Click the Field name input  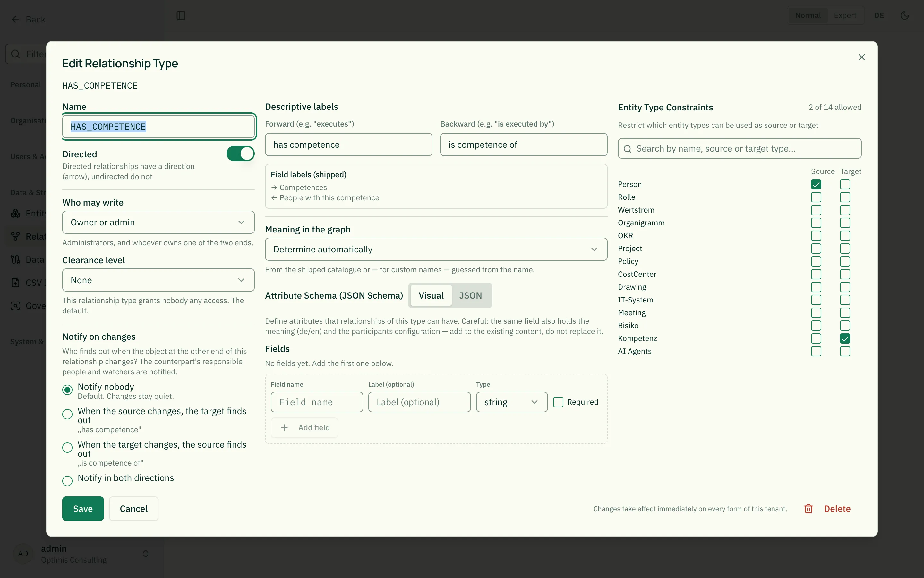point(317,402)
